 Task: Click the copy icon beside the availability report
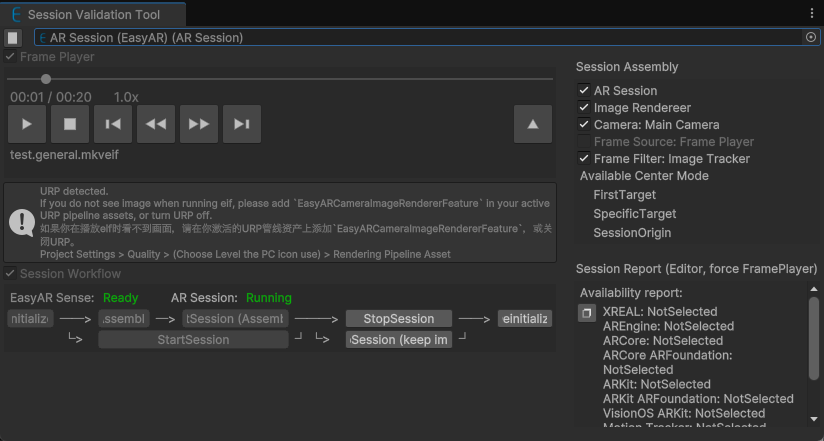[x=587, y=313]
